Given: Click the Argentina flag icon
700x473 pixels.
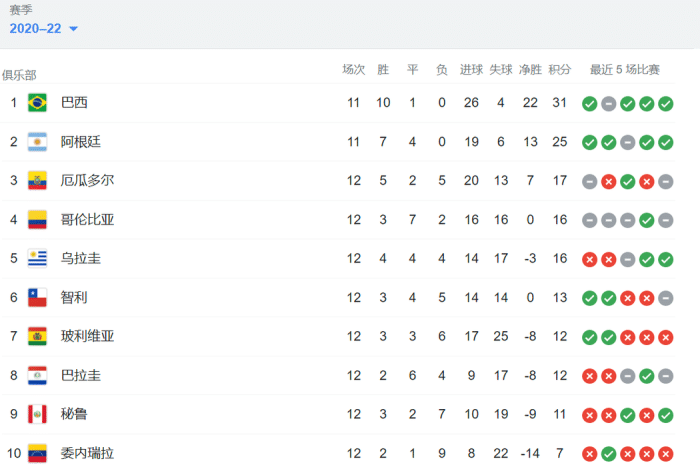Looking at the screenshot, I should tap(38, 141).
